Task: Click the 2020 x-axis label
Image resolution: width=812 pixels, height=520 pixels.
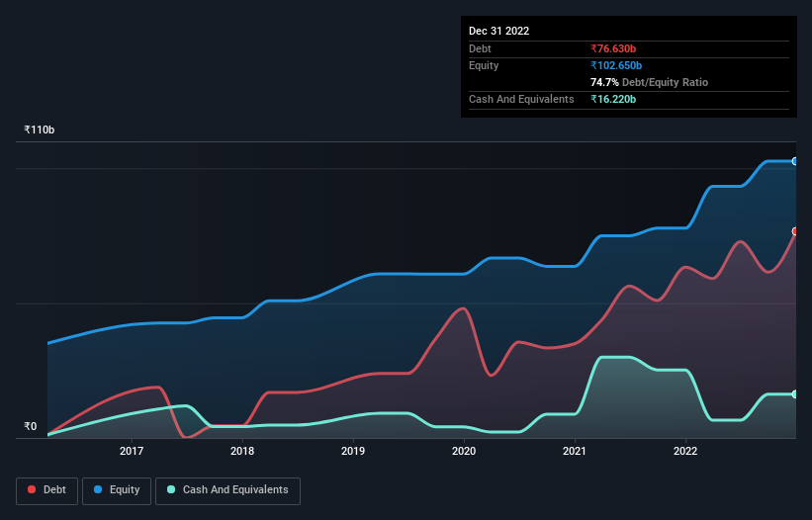Action: click(464, 451)
